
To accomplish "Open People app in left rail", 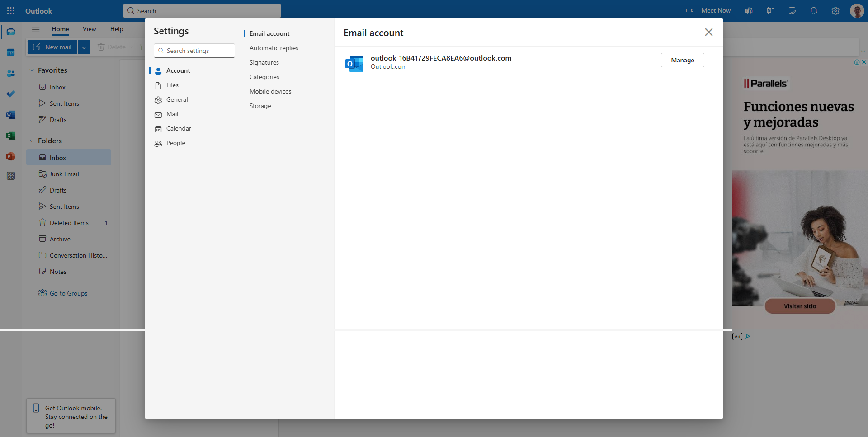I will [11, 73].
